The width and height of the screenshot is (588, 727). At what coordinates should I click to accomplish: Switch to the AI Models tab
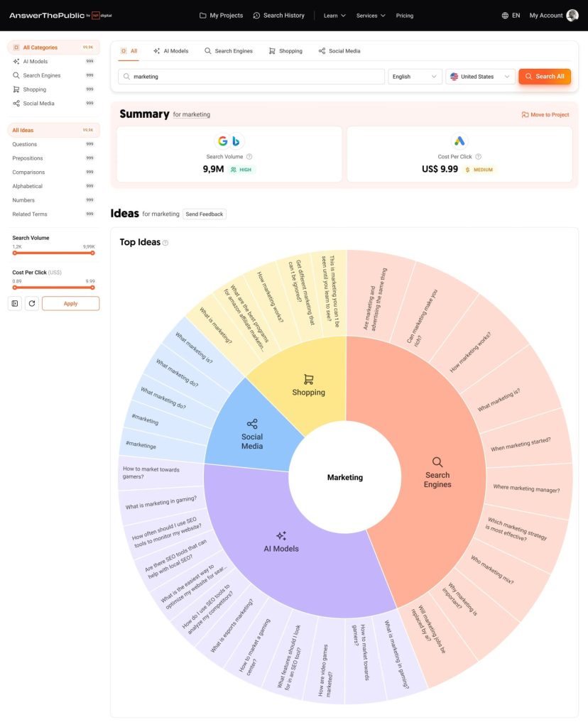pos(170,51)
